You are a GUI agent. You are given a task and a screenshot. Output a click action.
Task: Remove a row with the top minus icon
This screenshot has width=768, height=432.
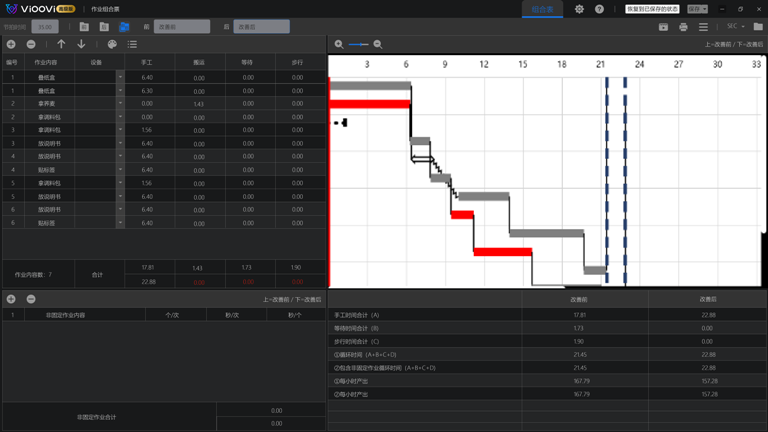[x=31, y=45]
